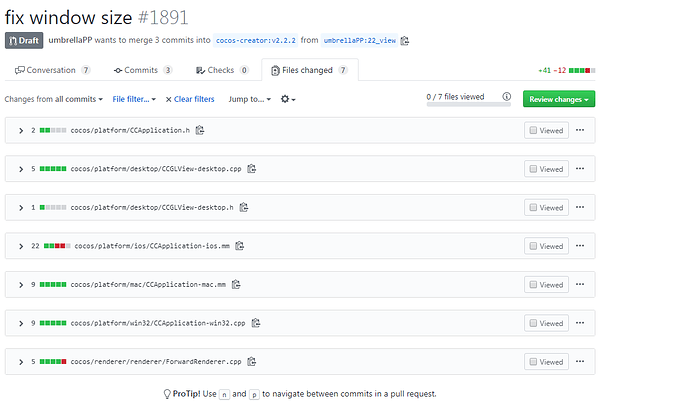This screenshot has height=417, width=690.
Task: Click the files viewed info icon
Action: point(507,98)
